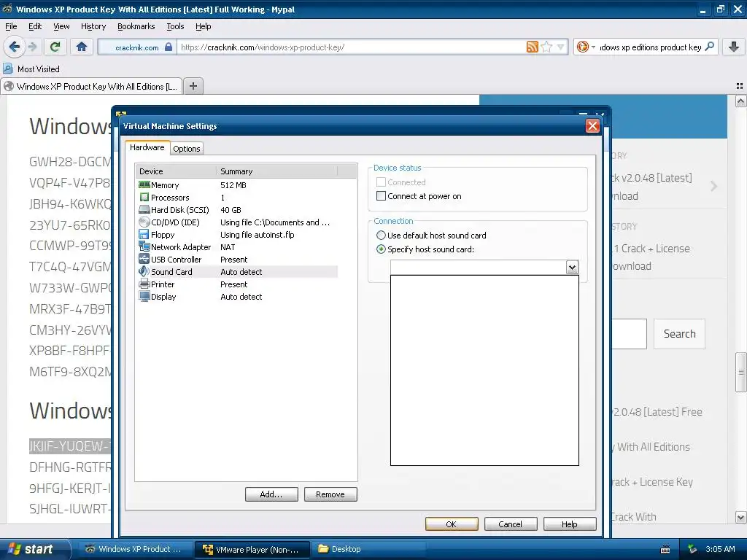Reload the page with refresh icon
This screenshot has width=747, height=560.
point(55,47)
